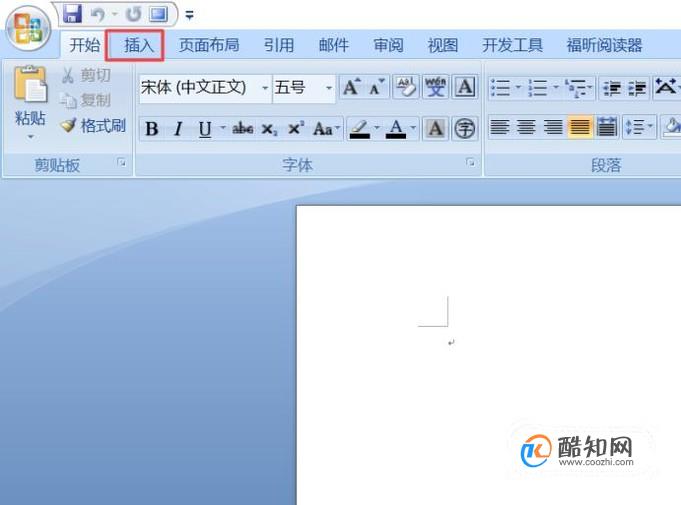Apply character border icon
Image resolution: width=681 pixels, height=505 pixels.
click(465, 86)
